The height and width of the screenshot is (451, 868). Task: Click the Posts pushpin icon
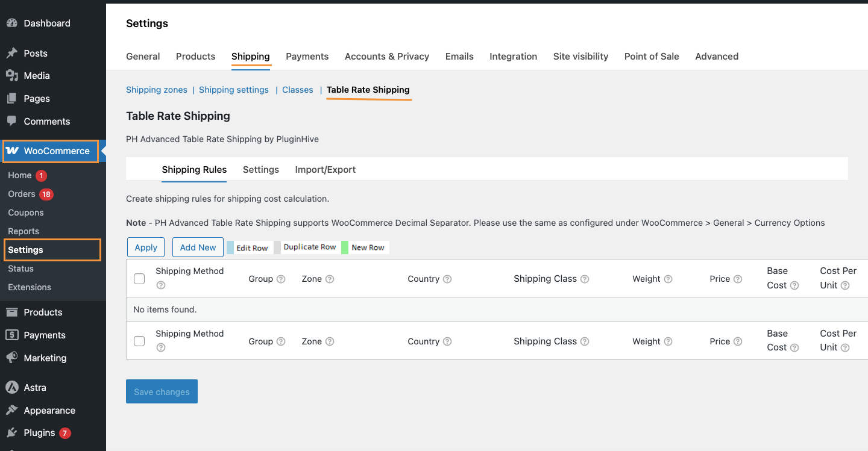coord(11,54)
